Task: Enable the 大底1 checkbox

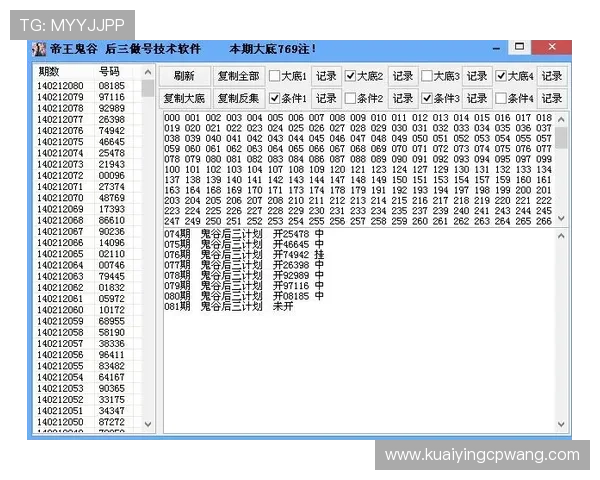Action: pos(275,76)
